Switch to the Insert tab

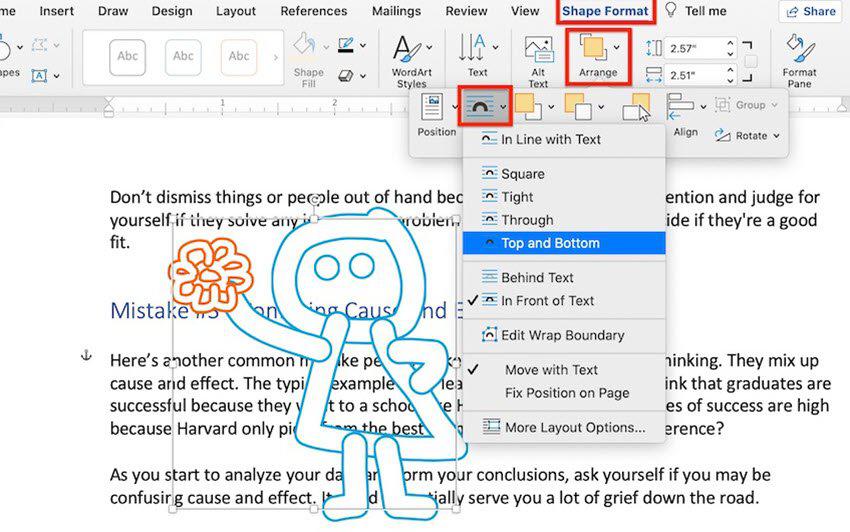tap(56, 11)
